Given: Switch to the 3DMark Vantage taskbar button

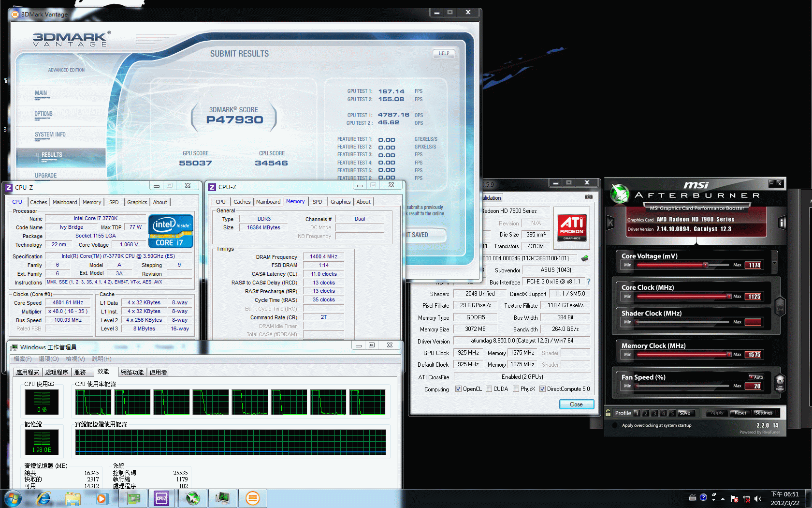Looking at the screenshot, I should pos(253,498).
